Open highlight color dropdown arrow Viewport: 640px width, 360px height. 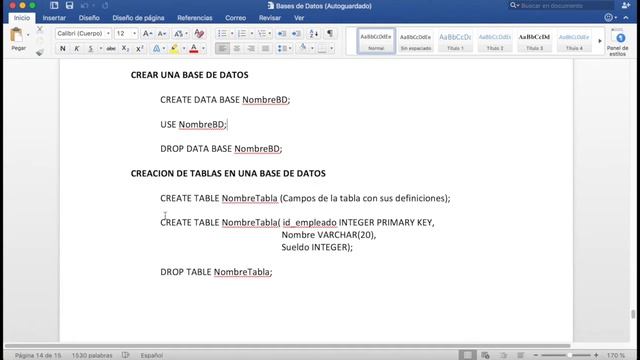(x=184, y=49)
